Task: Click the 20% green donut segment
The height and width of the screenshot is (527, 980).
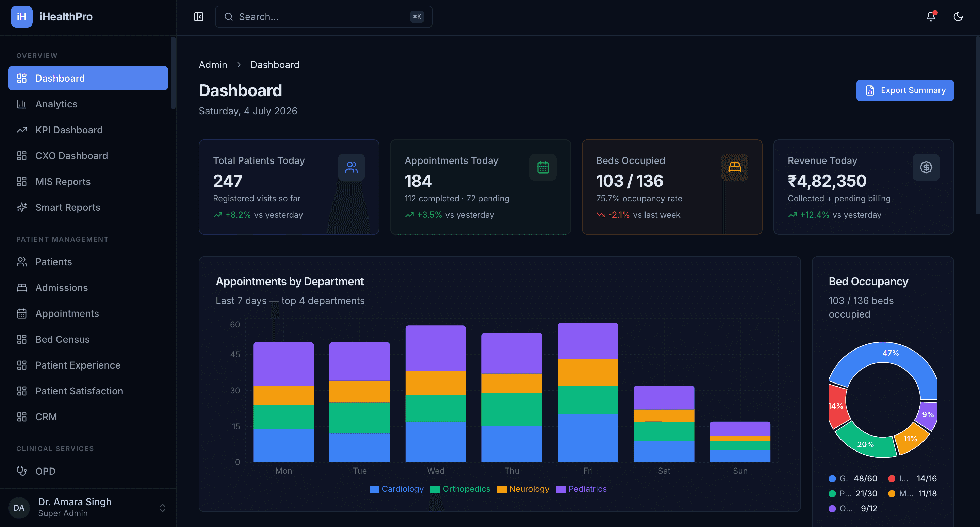Action: [865, 444]
